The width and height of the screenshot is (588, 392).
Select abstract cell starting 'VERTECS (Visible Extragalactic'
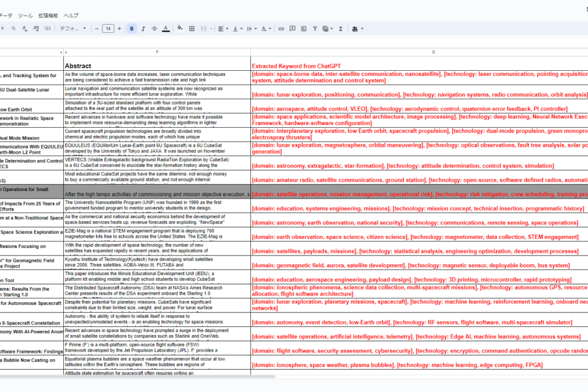coord(157,163)
